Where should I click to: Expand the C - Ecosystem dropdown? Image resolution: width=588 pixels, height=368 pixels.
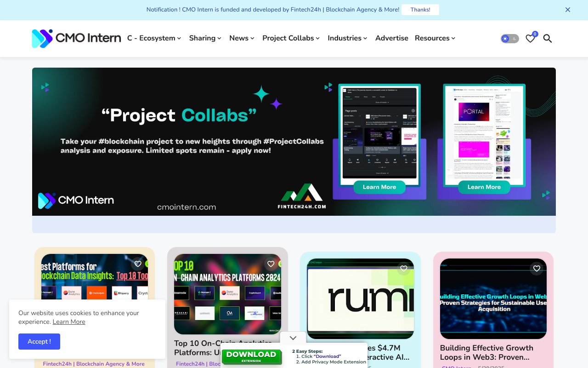(154, 38)
